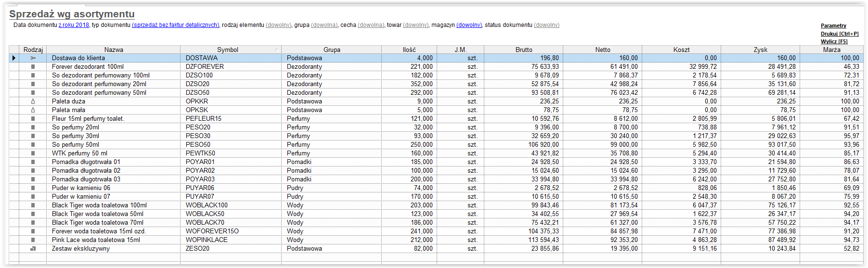This screenshot has width=868, height=268.
Task: Click the current row arrow indicator
Action: click(x=13, y=58)
